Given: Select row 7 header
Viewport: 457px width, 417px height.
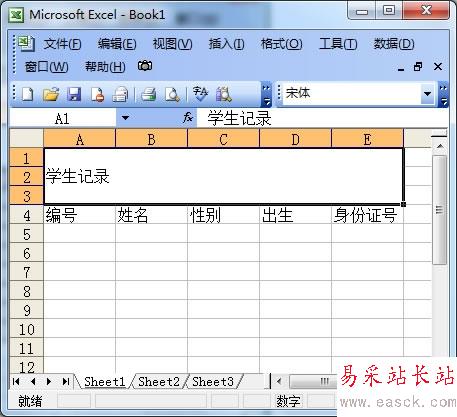Looking at the screenshot, I should [27, 272].
